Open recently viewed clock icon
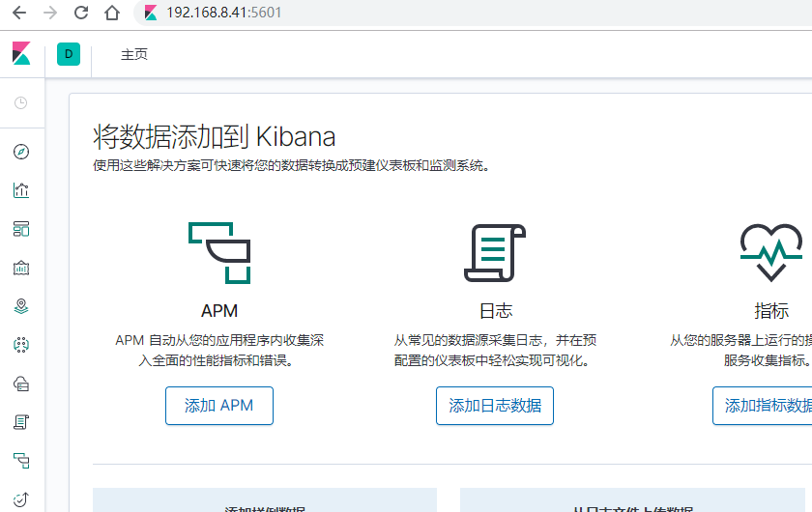 [x=20, y=102]
